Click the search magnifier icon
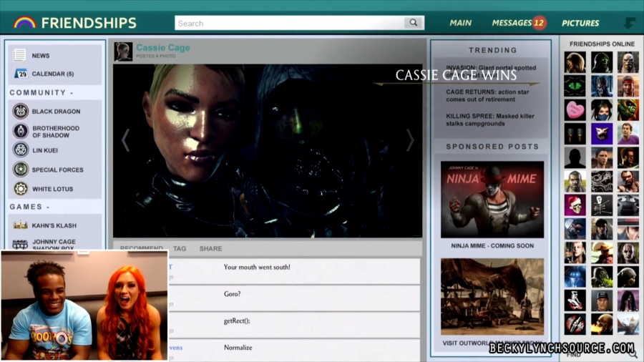Viewport: 644px width, 362px height. (414, 23)
